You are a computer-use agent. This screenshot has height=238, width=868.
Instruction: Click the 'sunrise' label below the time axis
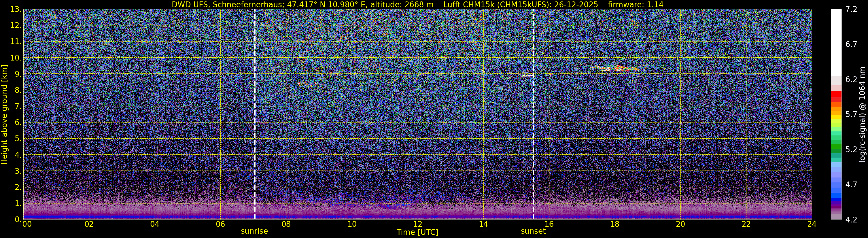point(254,231)
